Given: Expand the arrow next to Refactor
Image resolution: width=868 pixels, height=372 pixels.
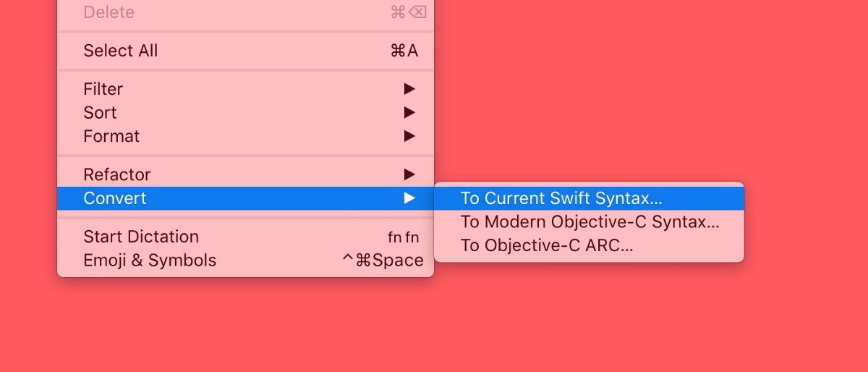Looking at the screenshot, I should [x=409, y=174].
